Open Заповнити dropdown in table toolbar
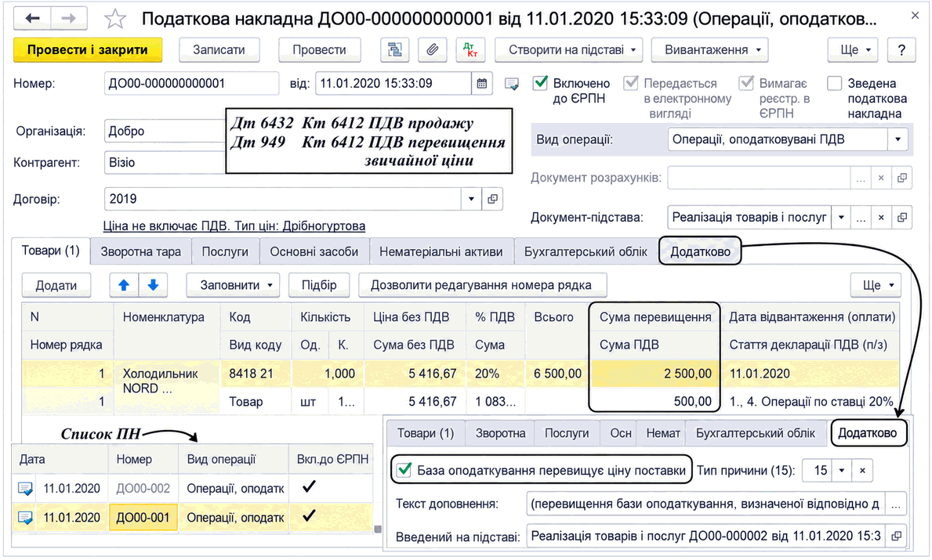 [233, 285]
